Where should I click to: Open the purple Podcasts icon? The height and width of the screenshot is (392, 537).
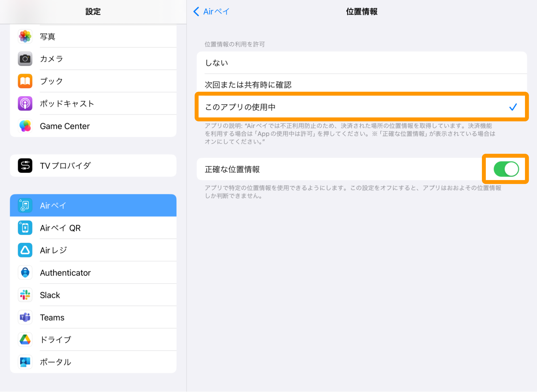(x=25, y=103)
